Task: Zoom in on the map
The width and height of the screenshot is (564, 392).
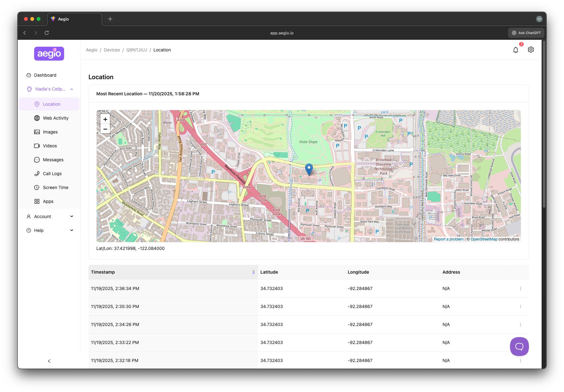Action: pyautogui.click(x=105, y=119)
